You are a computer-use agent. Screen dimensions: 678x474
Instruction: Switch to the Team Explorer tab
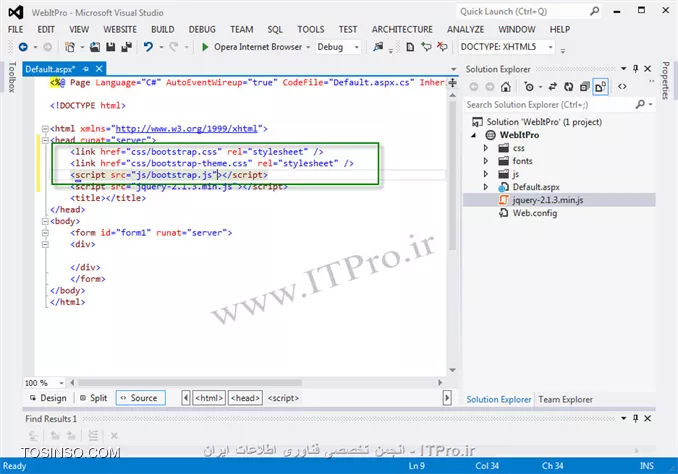[565, 400]
